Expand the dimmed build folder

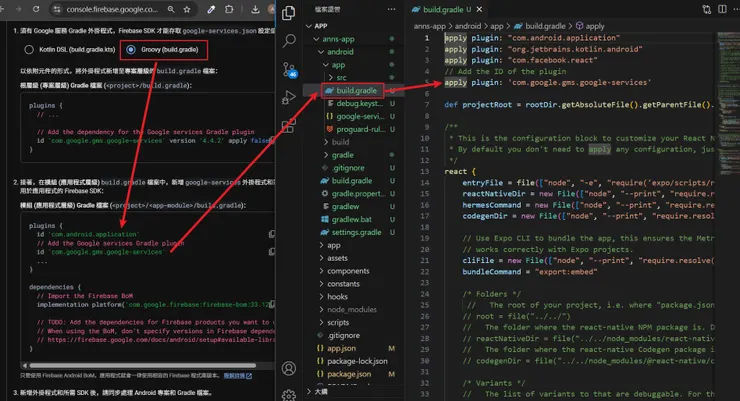tap(326, 142)
